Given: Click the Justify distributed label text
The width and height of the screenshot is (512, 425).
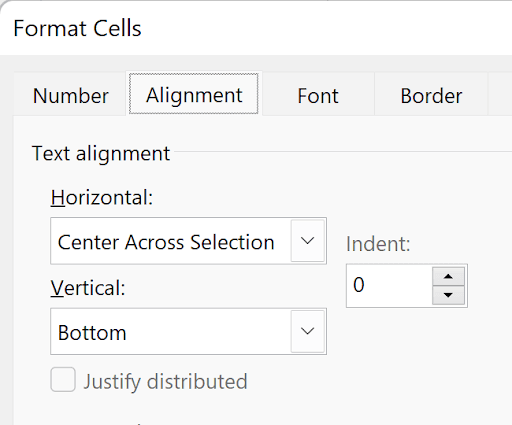Looking at the screenshot, I should tap(165, 381).
